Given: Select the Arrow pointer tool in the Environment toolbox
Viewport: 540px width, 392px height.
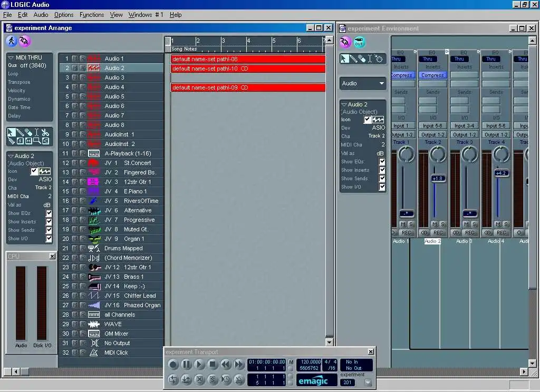Looking at the screenshot, I should (x=344, y=58).
